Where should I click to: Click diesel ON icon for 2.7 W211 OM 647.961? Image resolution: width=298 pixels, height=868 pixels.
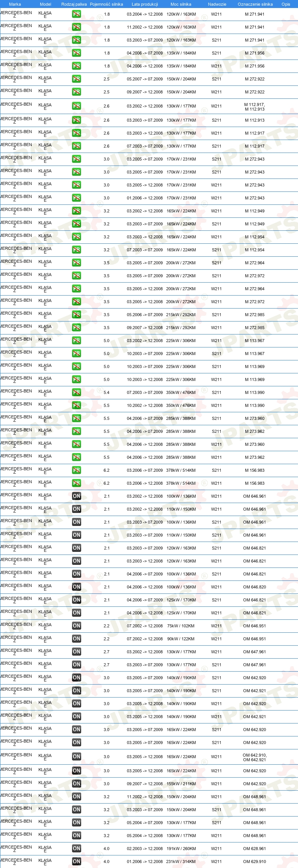[x=77, y=652]
